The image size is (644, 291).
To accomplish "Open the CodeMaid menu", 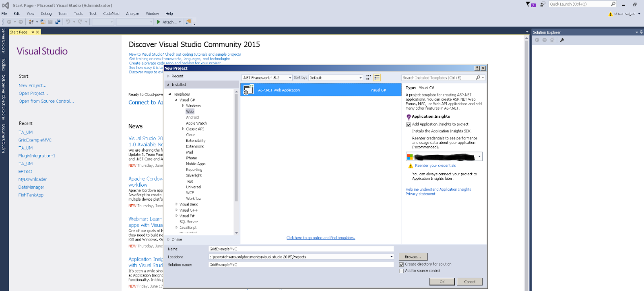I will tap(111, 14).
